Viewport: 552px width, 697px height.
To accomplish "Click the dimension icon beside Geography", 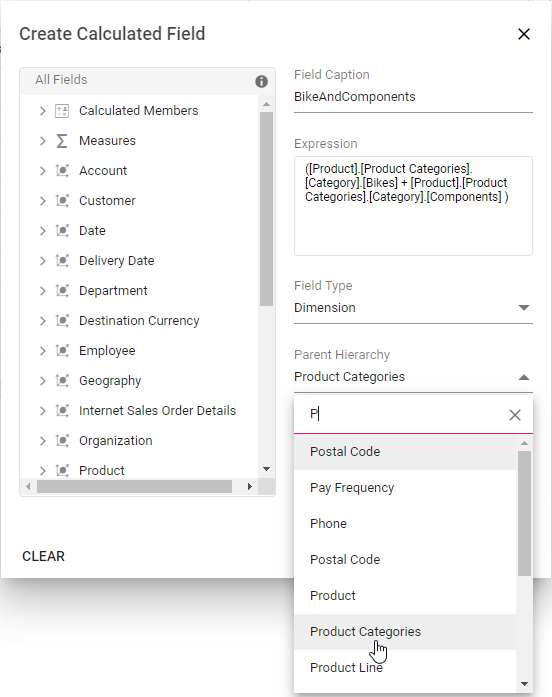I will click(62, 381).
